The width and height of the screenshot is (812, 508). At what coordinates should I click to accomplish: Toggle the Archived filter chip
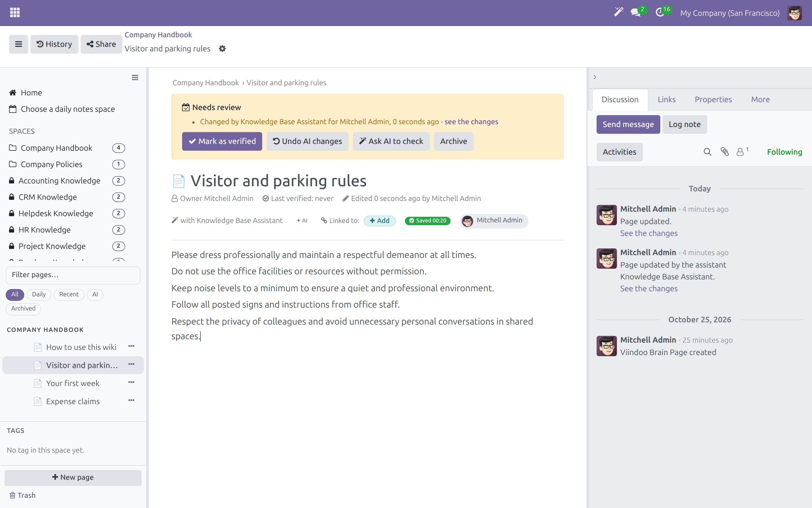pos(23,308)
